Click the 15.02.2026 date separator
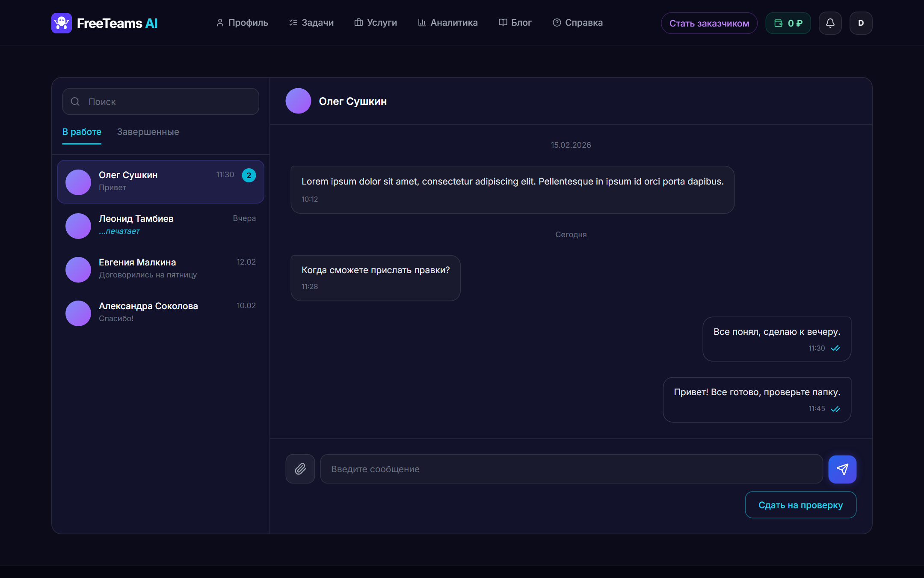 pos(571,145)
